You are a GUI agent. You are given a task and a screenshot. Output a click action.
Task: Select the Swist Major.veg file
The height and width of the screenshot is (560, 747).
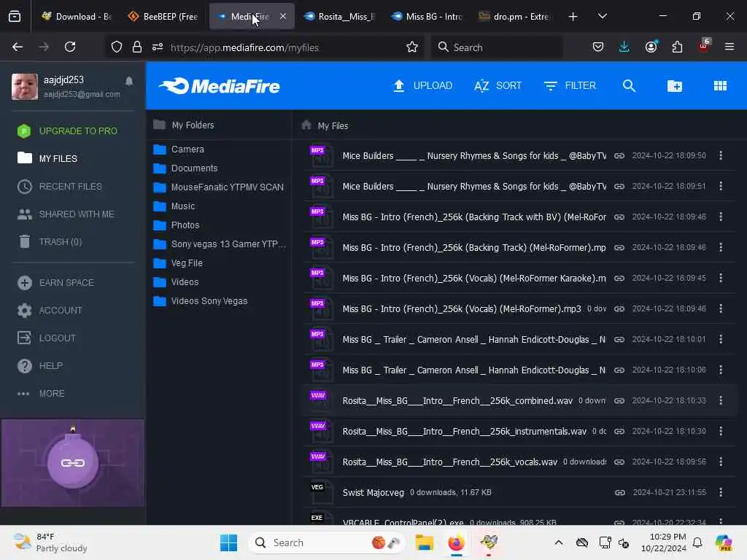click(x=373, y=493)
